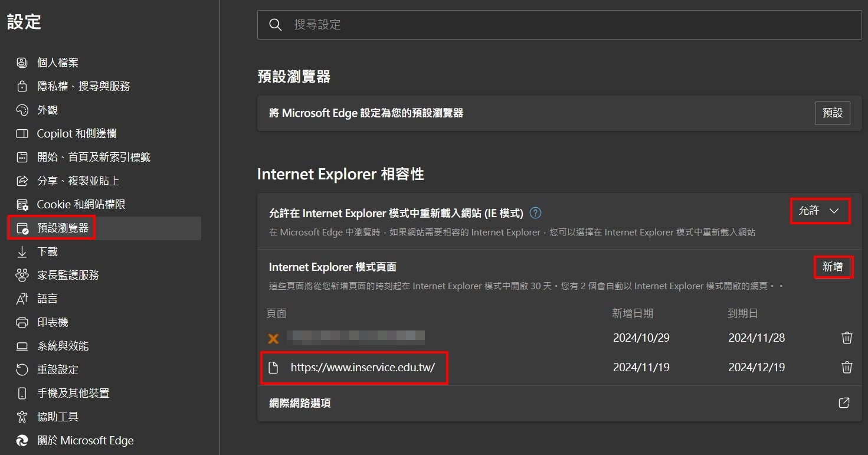868x455 pixels.
Task: Click the 外觀 palette icon
Action: pos(22,110)
